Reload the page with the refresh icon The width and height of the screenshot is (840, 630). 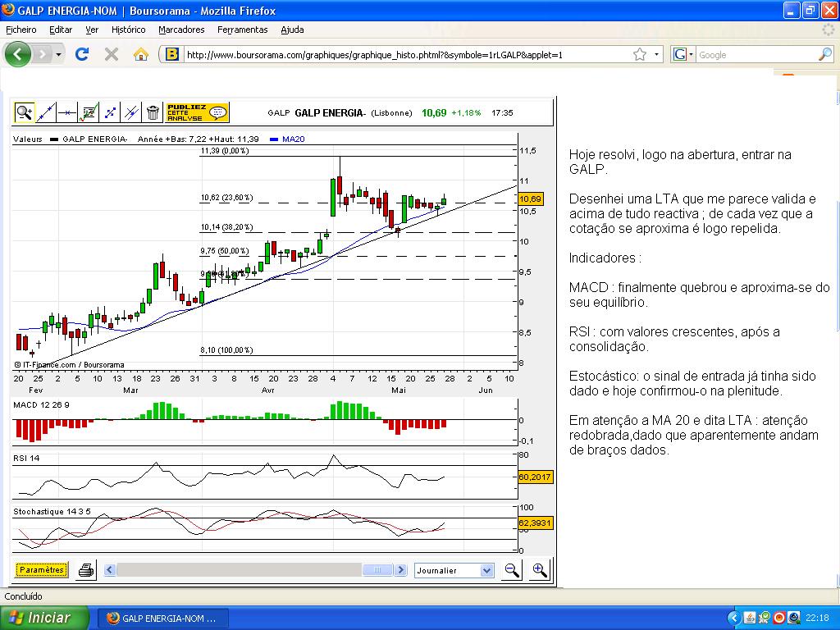click(x=82, y=54)
